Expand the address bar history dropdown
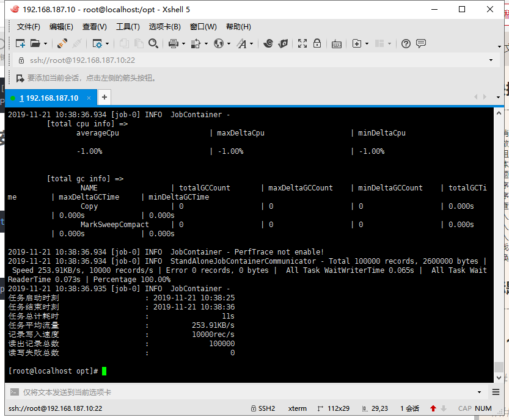 (x=491, y=60)
